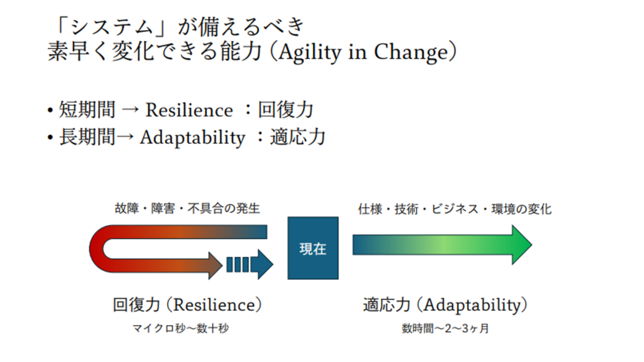Screen dimensions: 644x362
Task: Click the title line 「システム」が備えるべき
Action: click(177, 26)
